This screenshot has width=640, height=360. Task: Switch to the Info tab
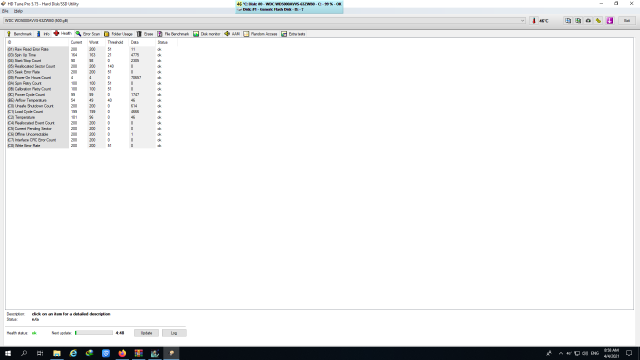point(43,34)
